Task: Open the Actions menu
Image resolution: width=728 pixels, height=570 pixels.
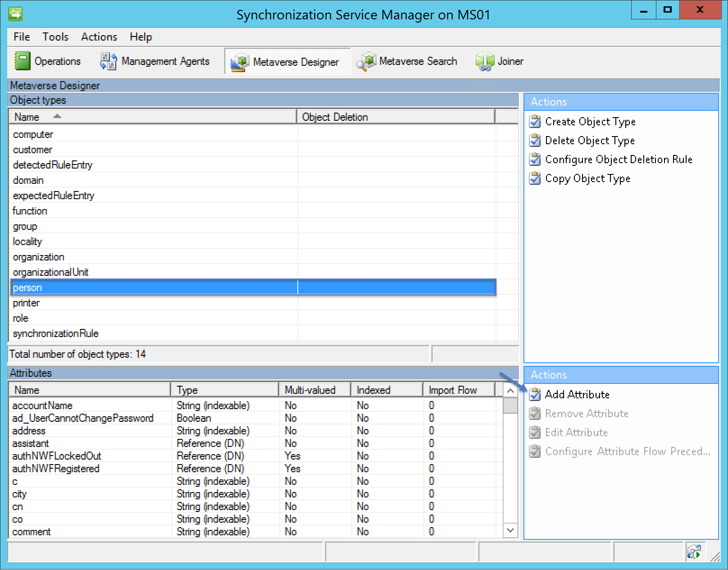Action: (99, 37)
